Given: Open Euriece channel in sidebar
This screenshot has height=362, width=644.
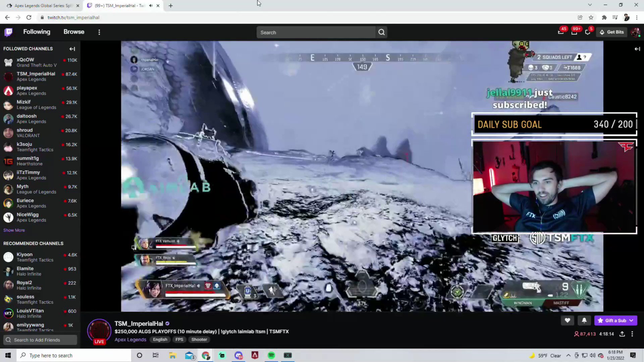Looking at the screenshot, I should pyautogui.click(x=40, y=203).
